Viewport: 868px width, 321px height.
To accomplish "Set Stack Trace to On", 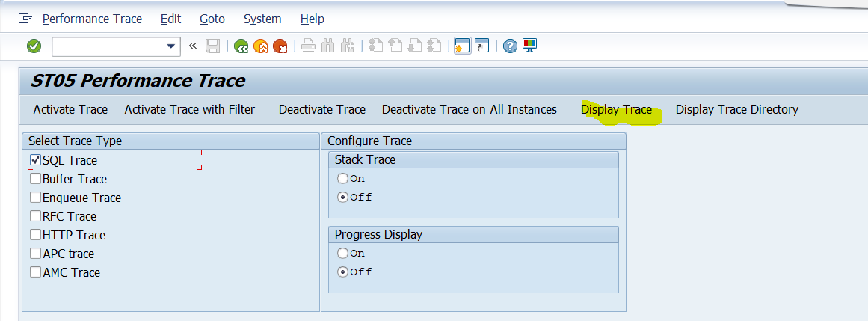I will point(342,179).
